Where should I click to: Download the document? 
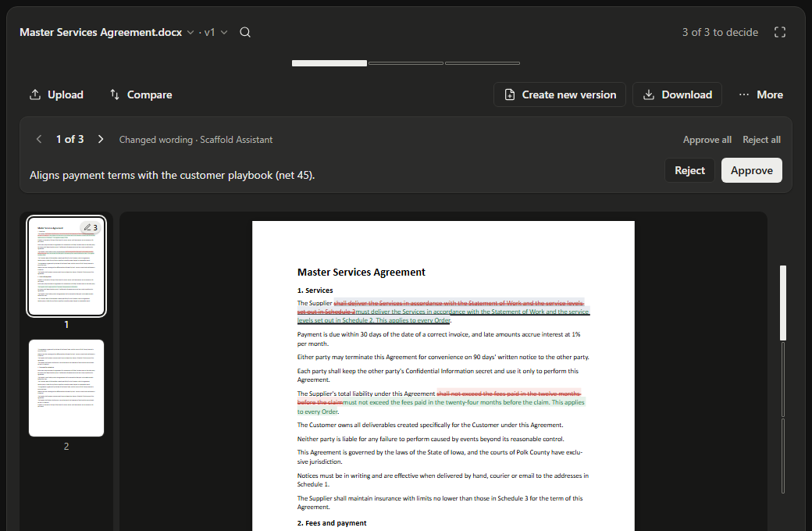pos(678,94)
